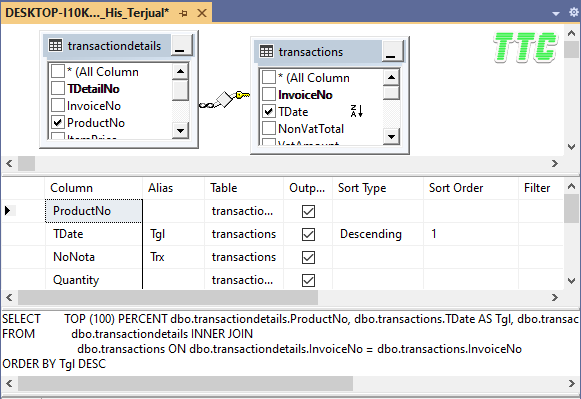The height and width of the screenshot is (399, 581).
Task: Click SQL pane scroll-right arrow
Action: pyautogui.click(x=571, y=383)
